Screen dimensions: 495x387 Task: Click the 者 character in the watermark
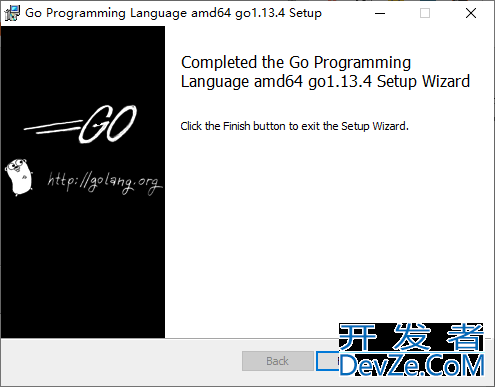465,337
